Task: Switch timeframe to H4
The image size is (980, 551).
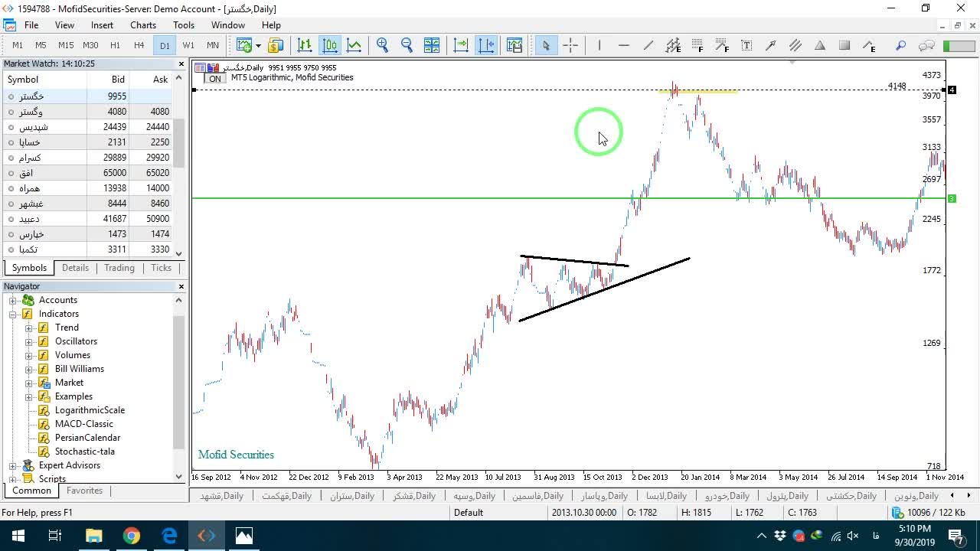Action: [139, 45]
